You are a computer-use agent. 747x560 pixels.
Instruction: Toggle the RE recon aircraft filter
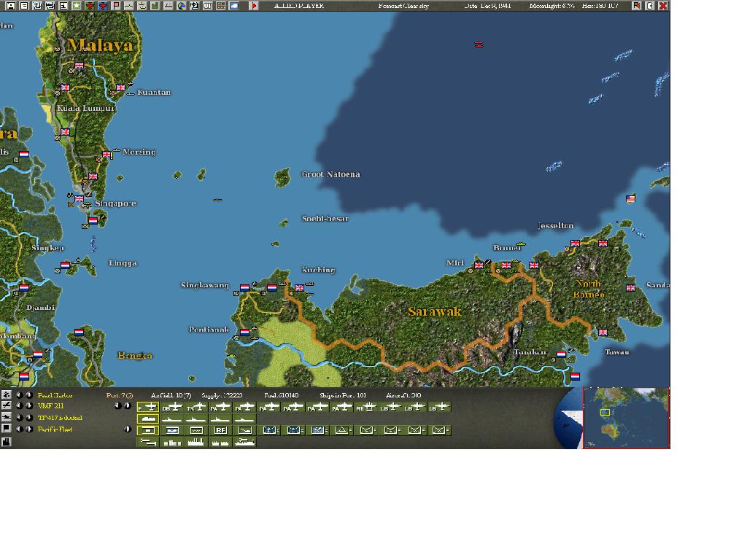pyautogui.click(x=366, y=407)
